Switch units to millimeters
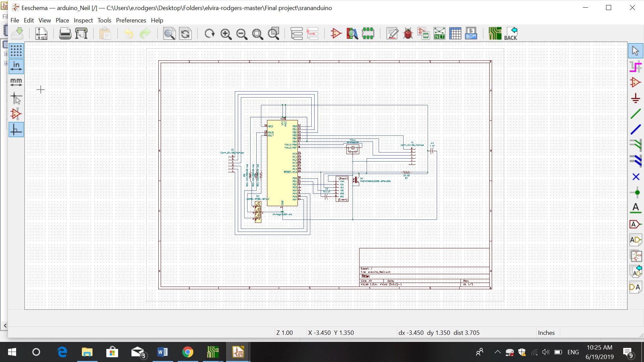 [x=16, y=82]
